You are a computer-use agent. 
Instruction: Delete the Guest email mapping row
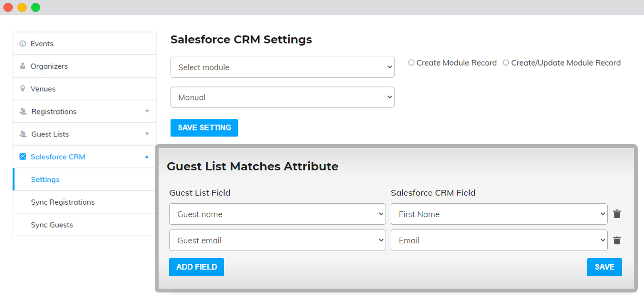pos(617,240)
